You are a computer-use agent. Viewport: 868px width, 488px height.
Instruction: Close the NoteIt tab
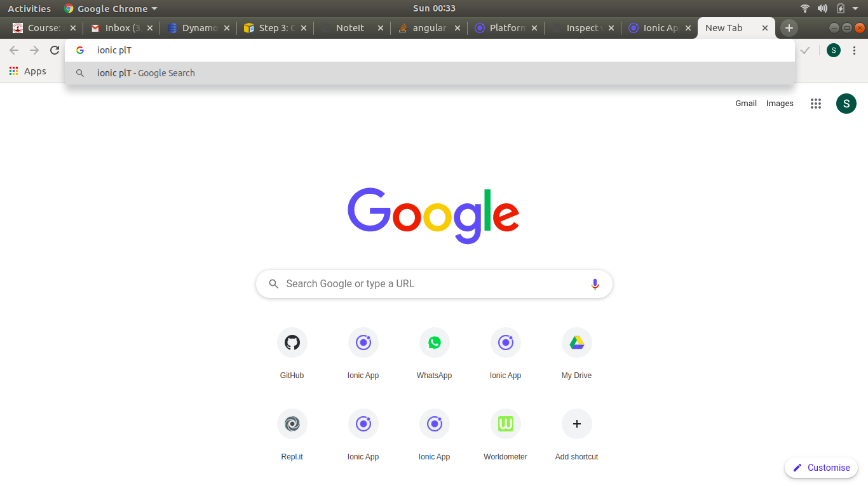tap(381, 28)
